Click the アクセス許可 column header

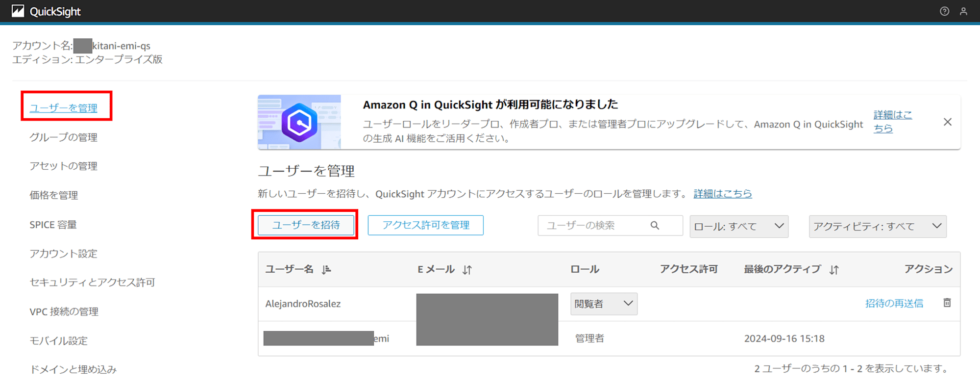click(x=688, y=269)
